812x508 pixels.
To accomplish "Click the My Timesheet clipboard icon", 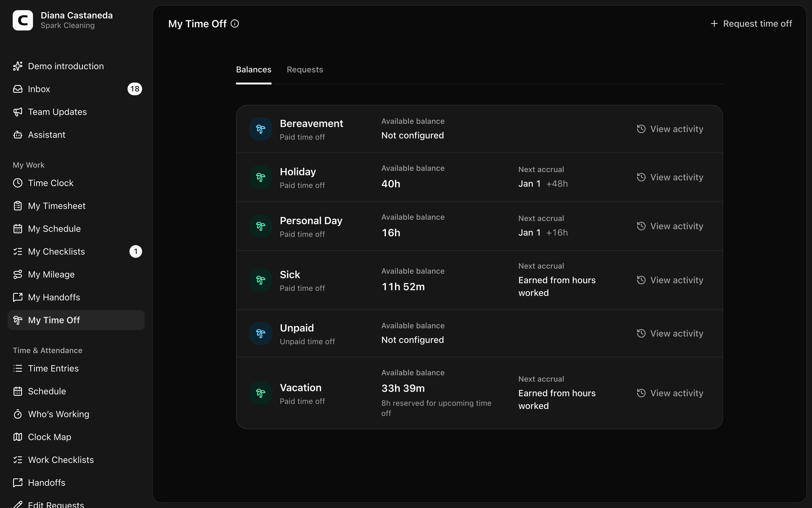I will [x=18, y=206].
